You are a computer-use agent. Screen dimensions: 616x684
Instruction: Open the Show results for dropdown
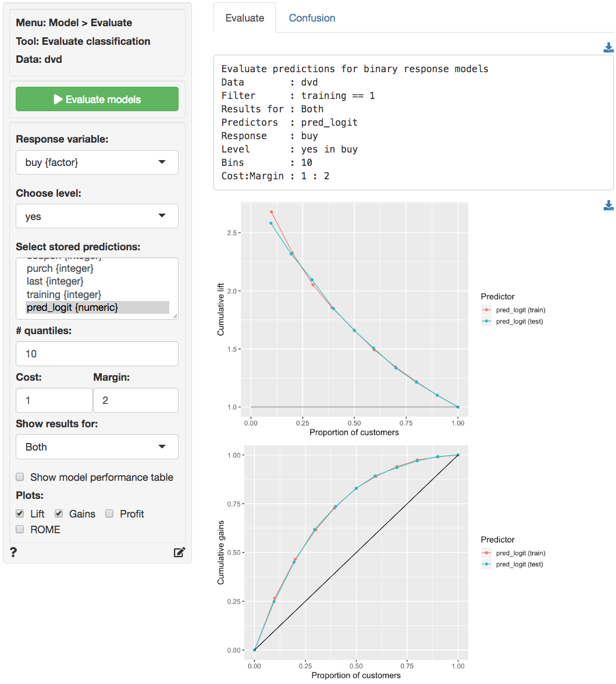[97, 446]
